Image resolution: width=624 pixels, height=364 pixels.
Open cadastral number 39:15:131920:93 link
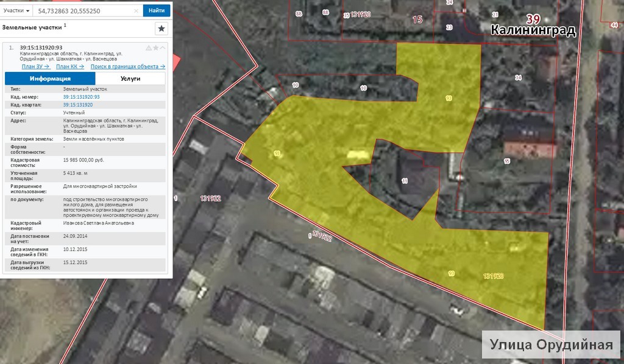point(81,97)
